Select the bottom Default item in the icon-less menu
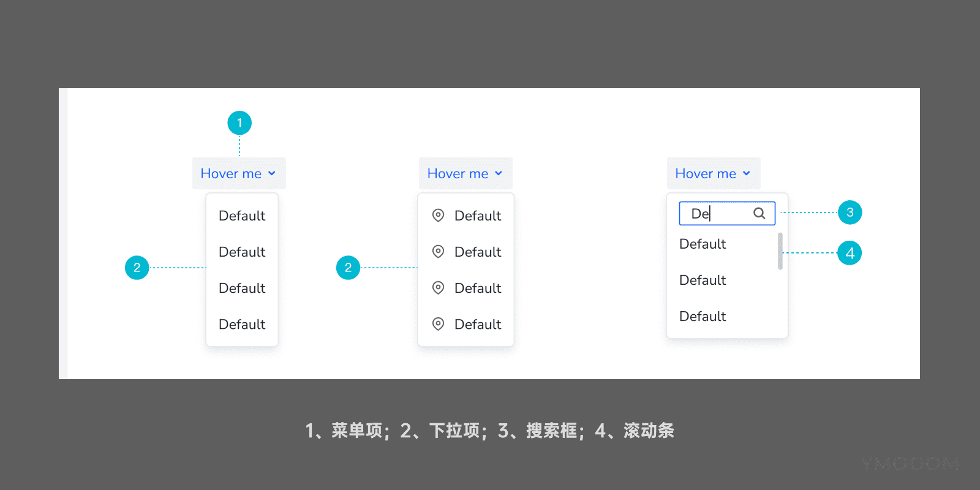980x490 pixels. pyautogui.click(x=242, y=324)
